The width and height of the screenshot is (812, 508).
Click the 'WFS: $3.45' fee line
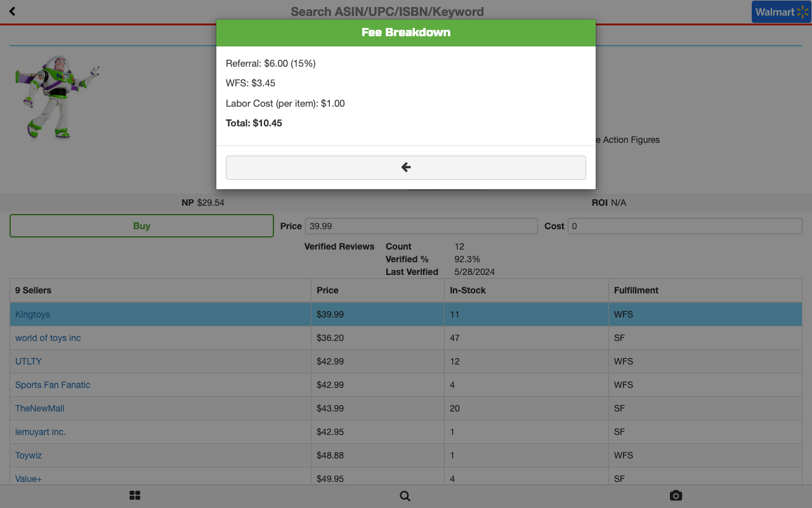pos(251,83)
